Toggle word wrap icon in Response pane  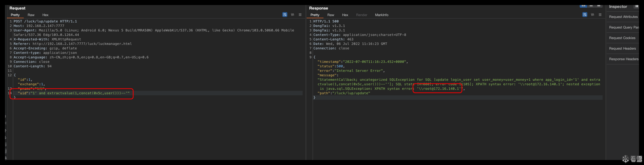pos(585,15)
